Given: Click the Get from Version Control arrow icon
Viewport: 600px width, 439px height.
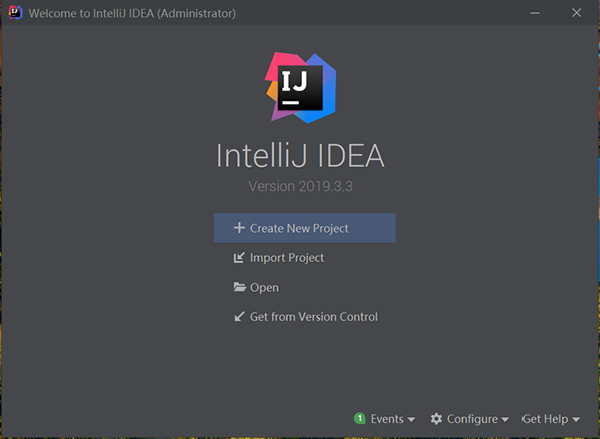Looking at the screenshot, I should 239,318.
